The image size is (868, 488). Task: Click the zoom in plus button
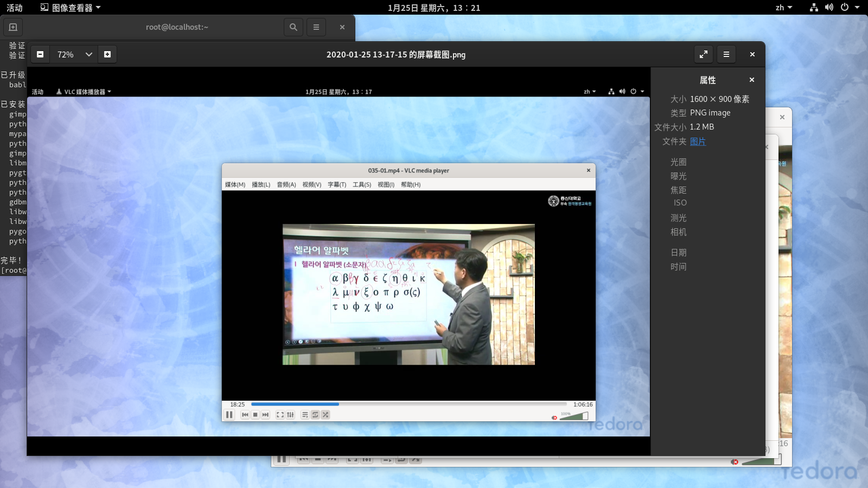[x=107, y=54]
